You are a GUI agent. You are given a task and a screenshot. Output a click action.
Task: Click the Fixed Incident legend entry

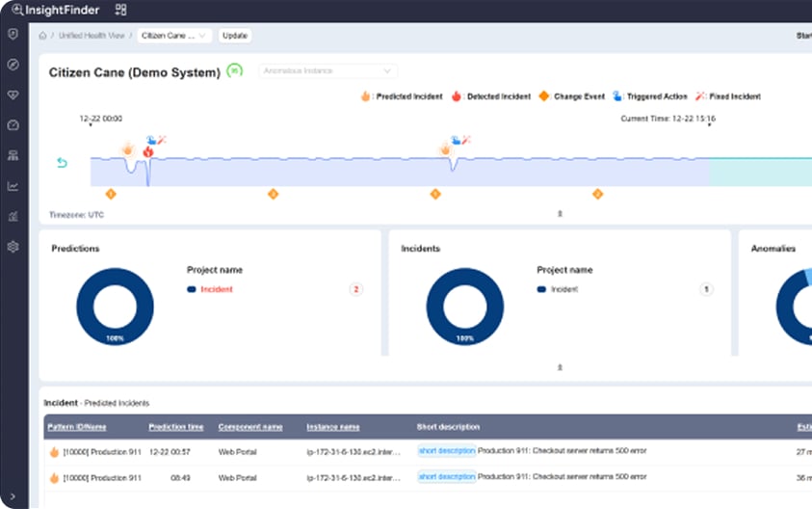pos(728,96)
